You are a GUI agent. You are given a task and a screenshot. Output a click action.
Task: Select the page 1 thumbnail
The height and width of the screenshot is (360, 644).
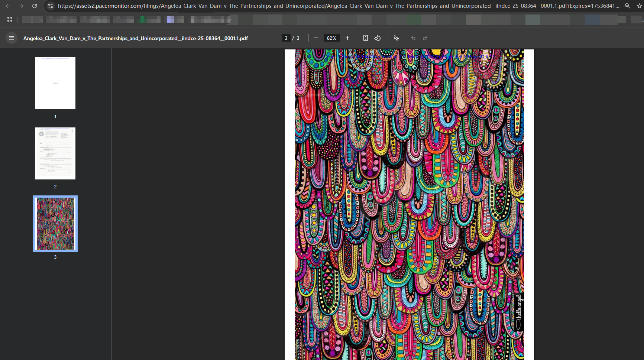point(55,83)
